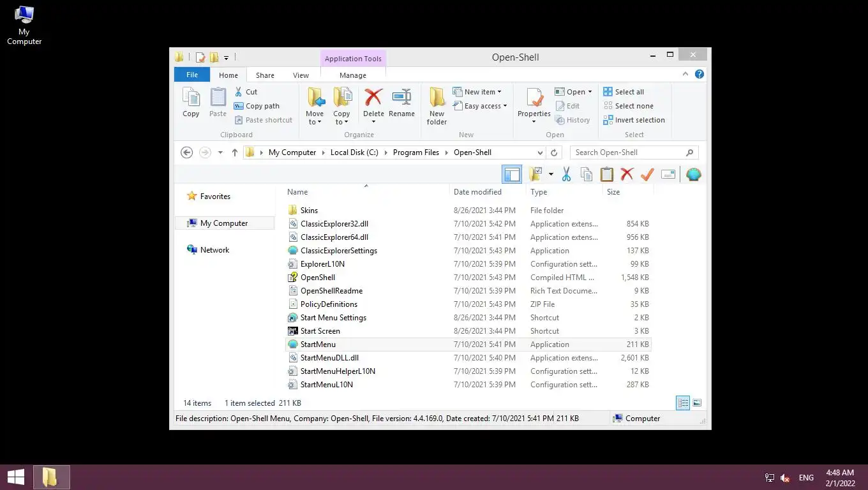Image resolution: width=868 pixels, height=490 pixels.
Task: Click the Copy pages toolbar icon
Action: click(586, 174)
